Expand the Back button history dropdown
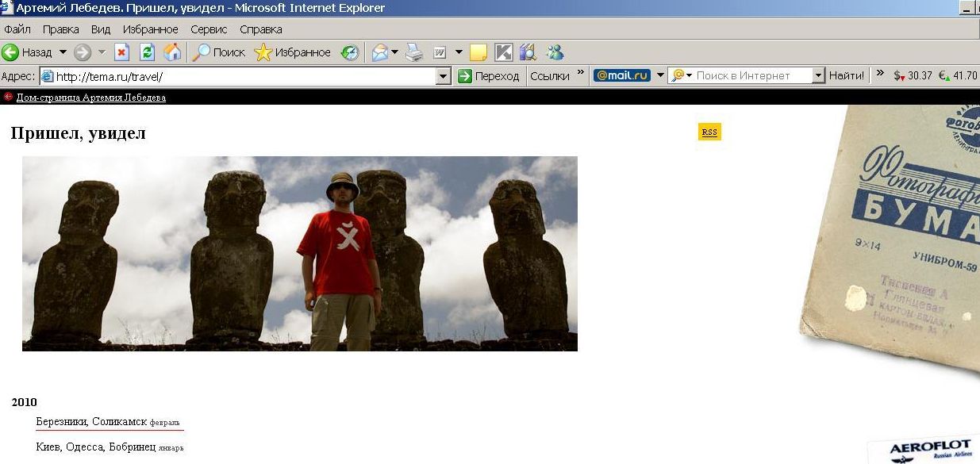980x464 pixels. 63,52
